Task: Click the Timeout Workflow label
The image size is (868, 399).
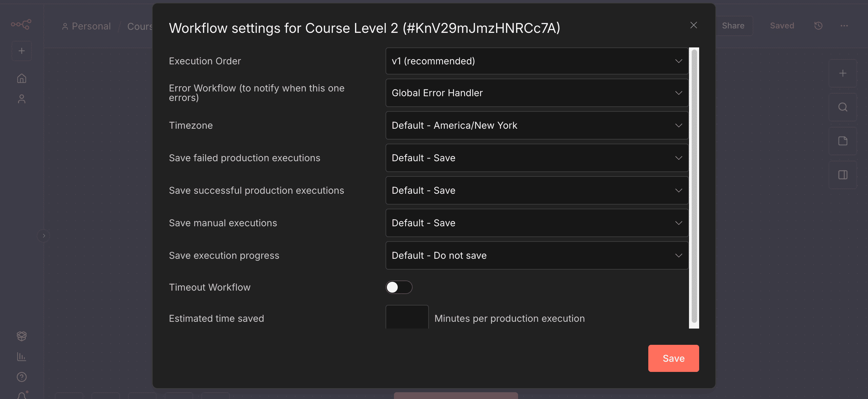Action: [210, 287]
